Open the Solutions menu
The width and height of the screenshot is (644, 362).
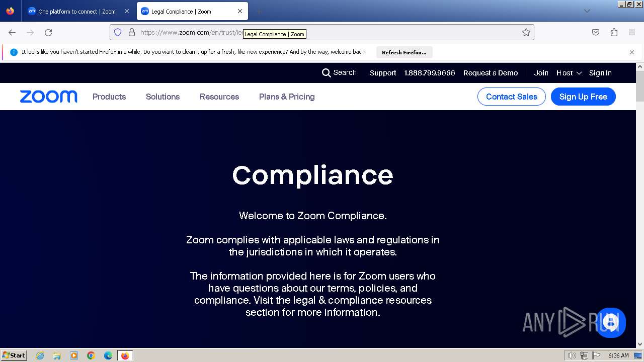pyautogui.click(x=163, y=97)
